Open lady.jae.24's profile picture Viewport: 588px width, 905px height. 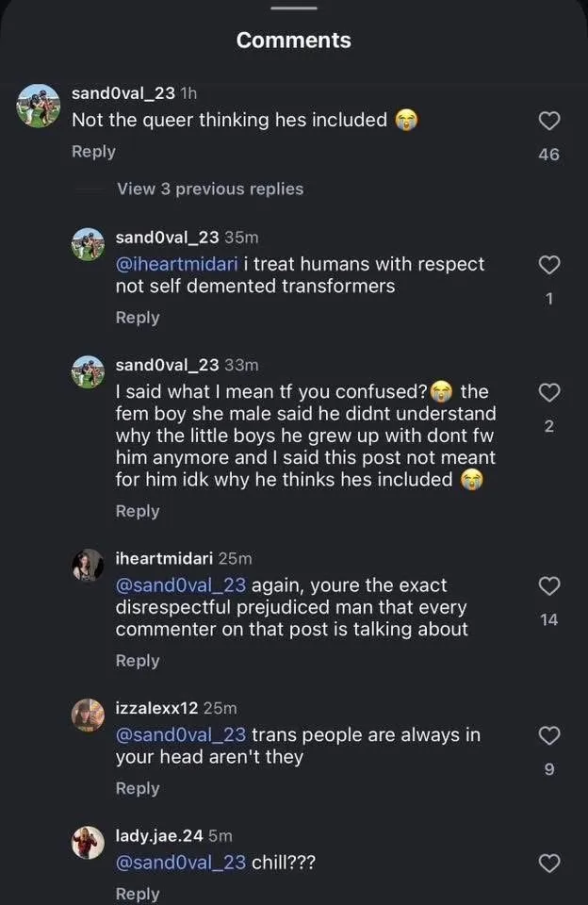[x=88, y=842]
